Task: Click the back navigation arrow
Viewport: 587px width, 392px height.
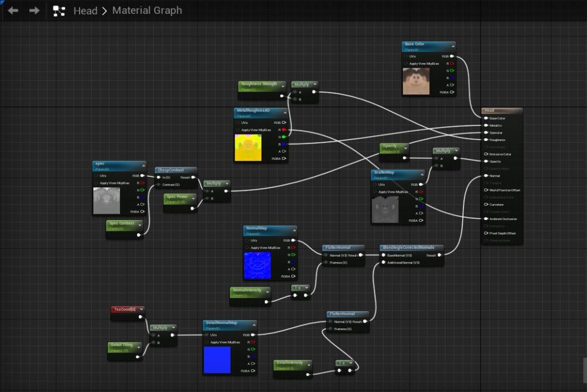Action: 13,11
